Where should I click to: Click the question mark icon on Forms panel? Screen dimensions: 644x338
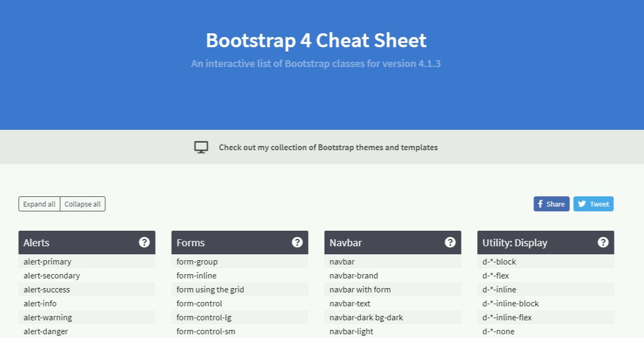pos(297,242)
